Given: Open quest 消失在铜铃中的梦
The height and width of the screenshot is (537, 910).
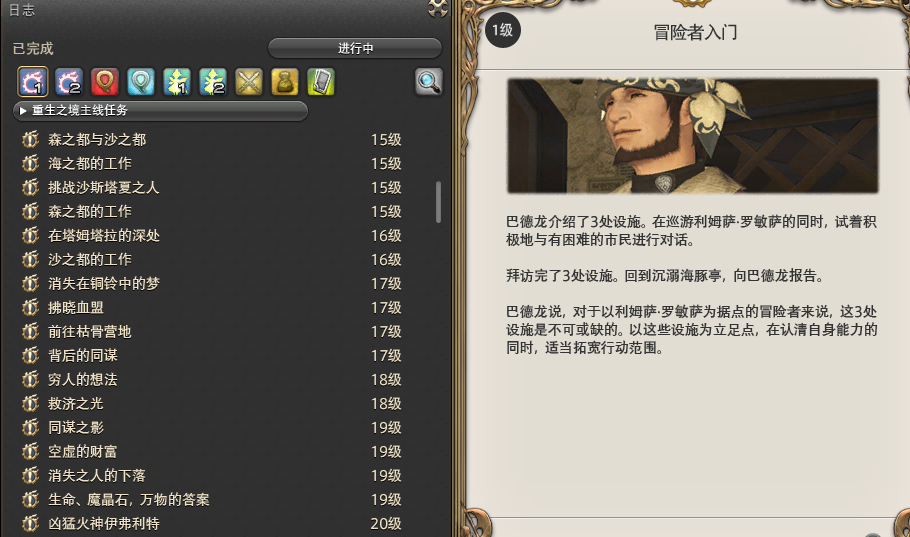Looking at the screenshot, I should (x=212, y=284).
